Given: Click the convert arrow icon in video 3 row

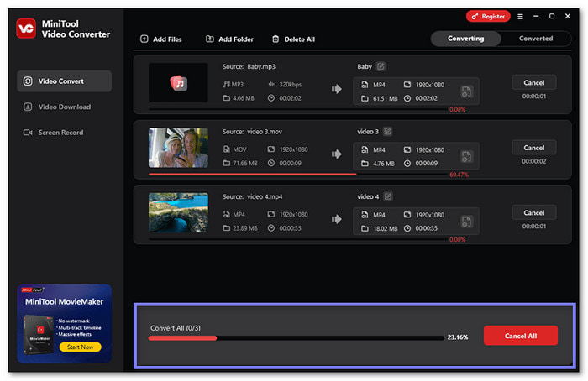Looking at the screenshot, I should [336, 154].
